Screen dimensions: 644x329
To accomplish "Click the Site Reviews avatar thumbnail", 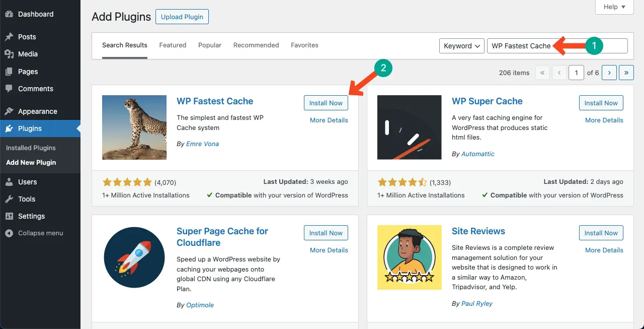I will pos(410,257).
